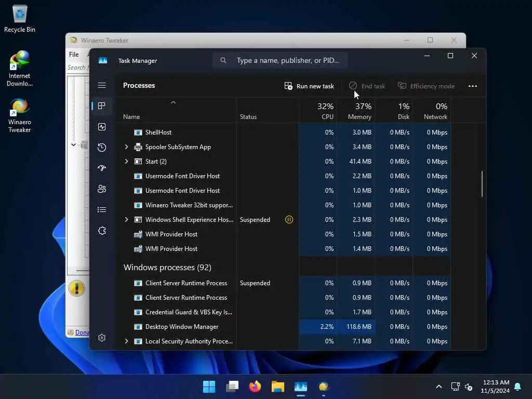The width and height of the screenshot is (532, 399).
Task: Open Services page in Task Manager sidebar
Action: point(102,231)
